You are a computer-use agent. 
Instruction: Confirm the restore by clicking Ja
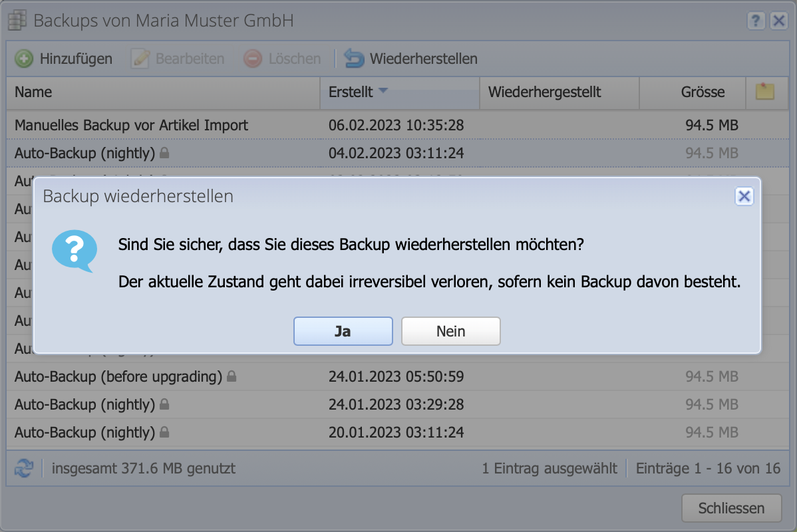(343, 331)
